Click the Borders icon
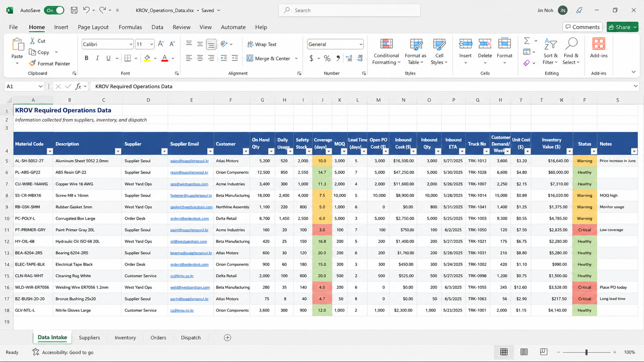644x362 pixels. click(128, 58)
